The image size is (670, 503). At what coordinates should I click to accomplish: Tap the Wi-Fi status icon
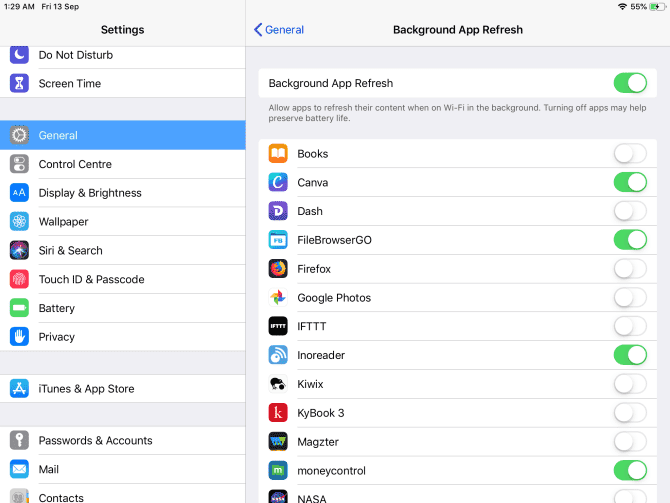[623, 6]
